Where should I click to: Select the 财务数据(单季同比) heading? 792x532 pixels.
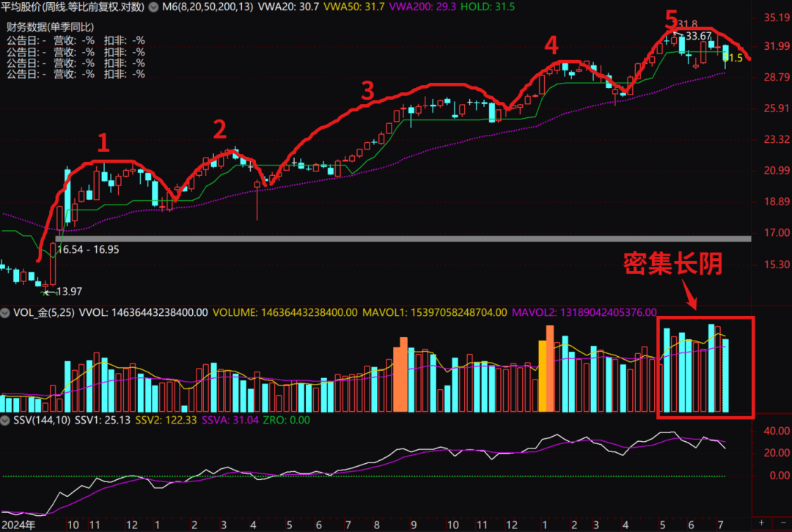[x=50, y=27]
